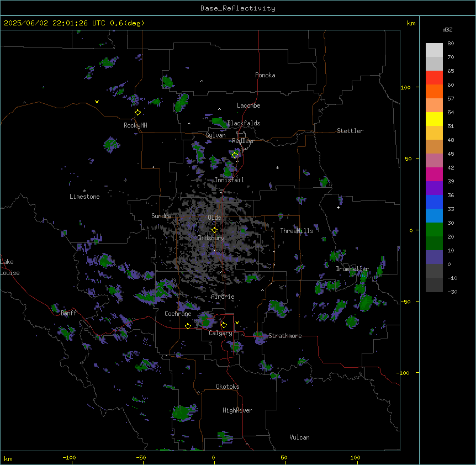Click the Base_Reflectivity title
The image size is (476, 465).
pos(238,8)
